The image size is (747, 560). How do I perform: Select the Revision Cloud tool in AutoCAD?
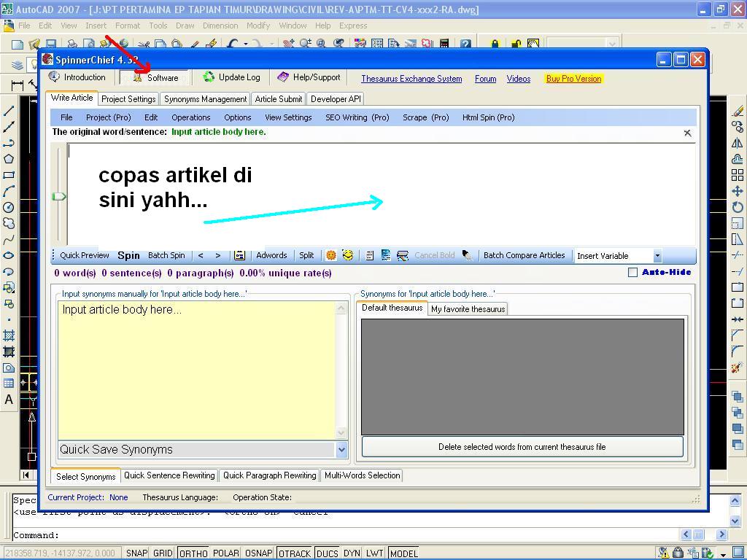9,223
